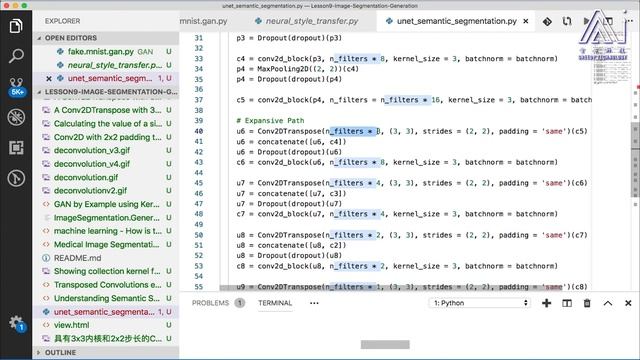Switch to the mnist.gan.py editor tab
This screenshot has height=360, width=640.
tap(204, 21)
